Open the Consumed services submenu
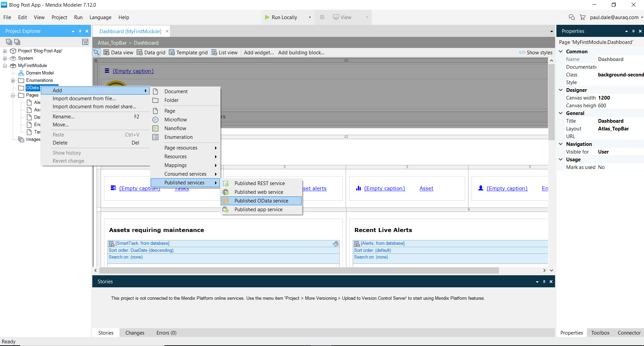 click(185, 174)
